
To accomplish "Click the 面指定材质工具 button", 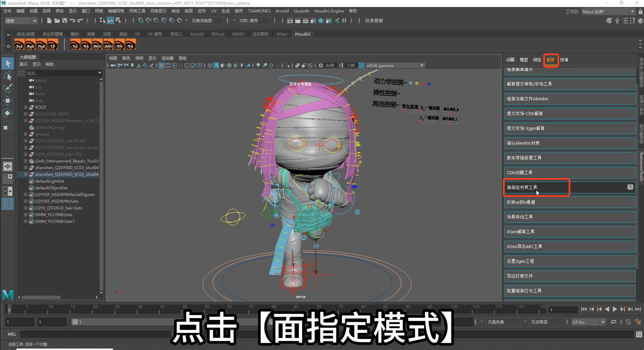I will coord(536,187).
